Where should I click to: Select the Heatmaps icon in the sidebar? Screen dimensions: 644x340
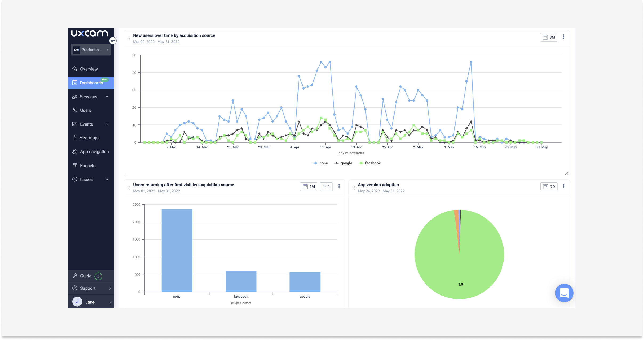click(x=75, y=137)
